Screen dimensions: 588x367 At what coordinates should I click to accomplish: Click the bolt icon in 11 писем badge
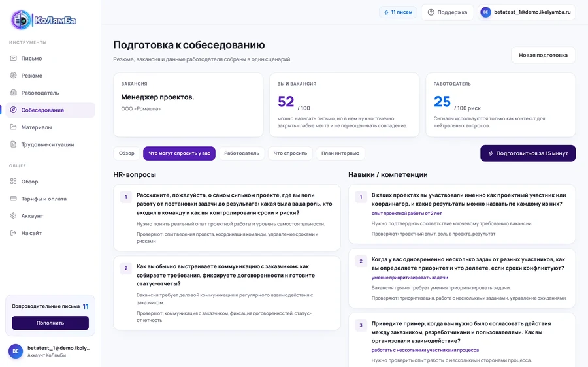click(386, 12)
